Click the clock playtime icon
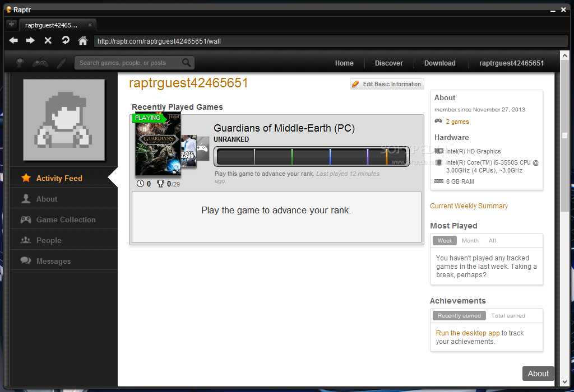The image size is (574, 392). 140,184
